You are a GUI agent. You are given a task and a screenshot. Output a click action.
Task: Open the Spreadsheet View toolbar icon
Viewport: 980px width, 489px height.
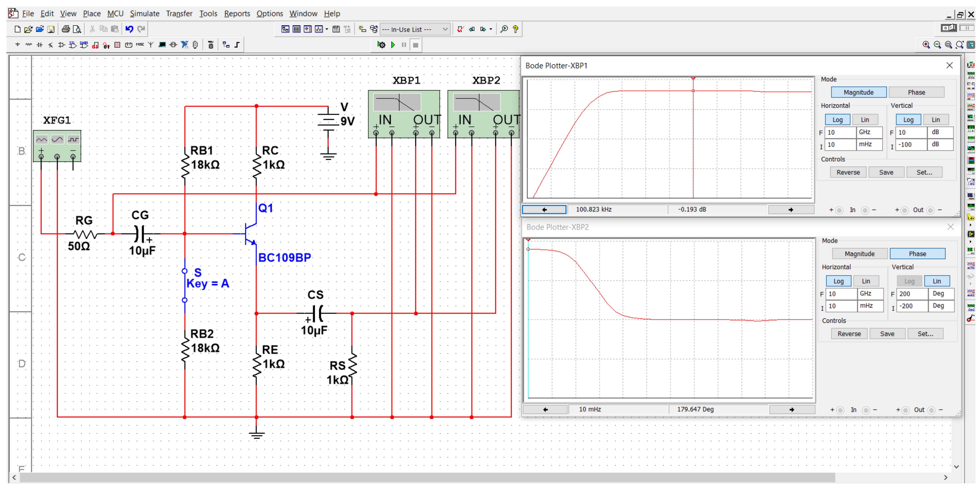[296, 29]
